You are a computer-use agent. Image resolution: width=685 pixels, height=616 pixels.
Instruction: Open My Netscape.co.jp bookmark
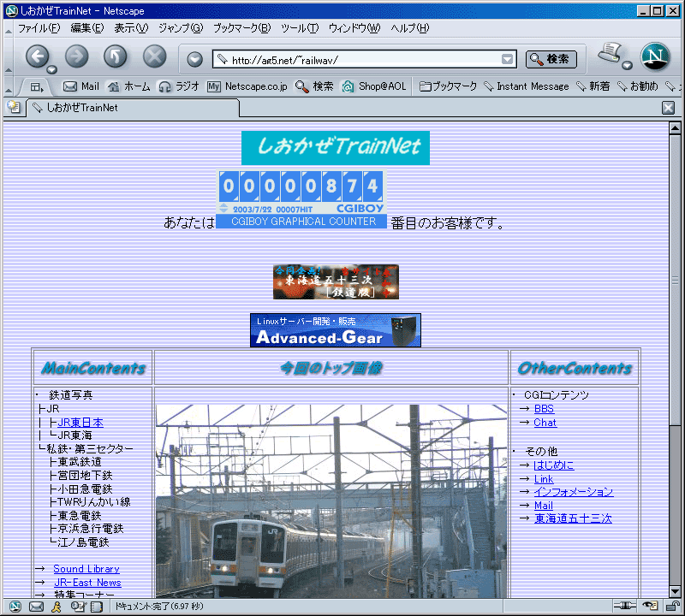247,86
